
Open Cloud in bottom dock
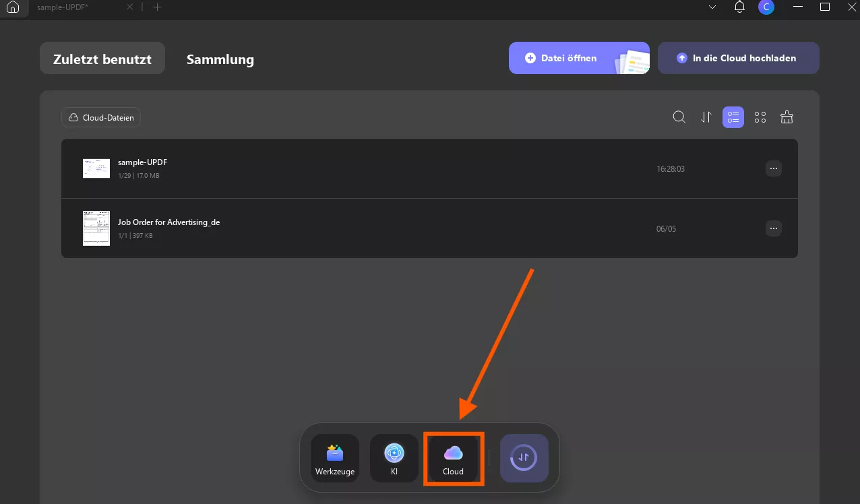click(453, 458)
